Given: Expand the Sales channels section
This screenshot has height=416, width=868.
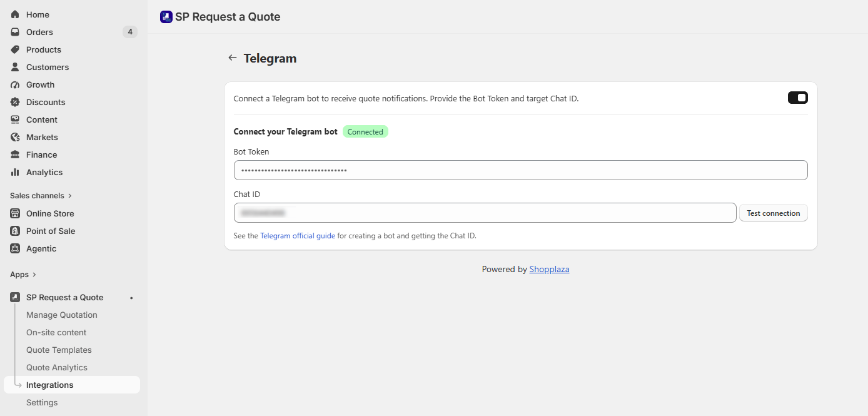Looking at the screenshot, I should pyautogui.click(x=41, y=196).
